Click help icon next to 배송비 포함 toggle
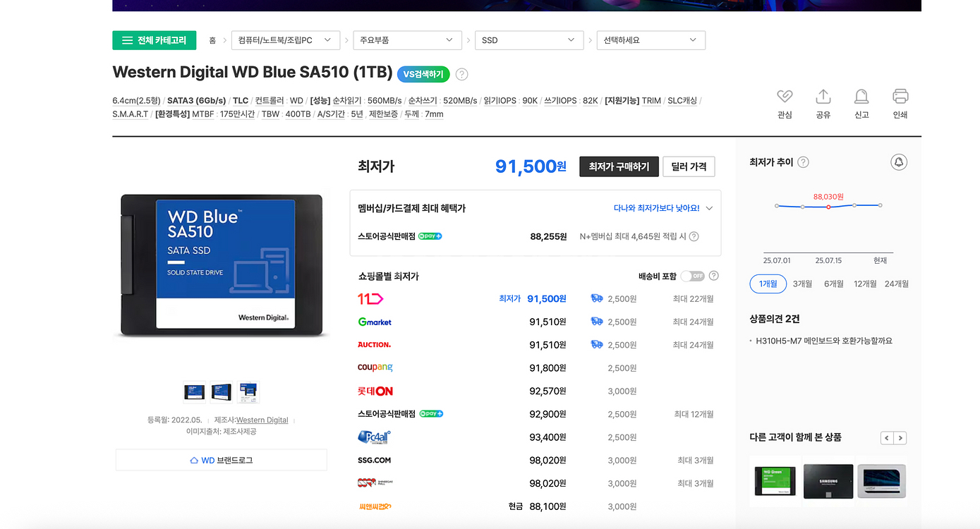The image size is (980, 529). [x=714, y=276]
